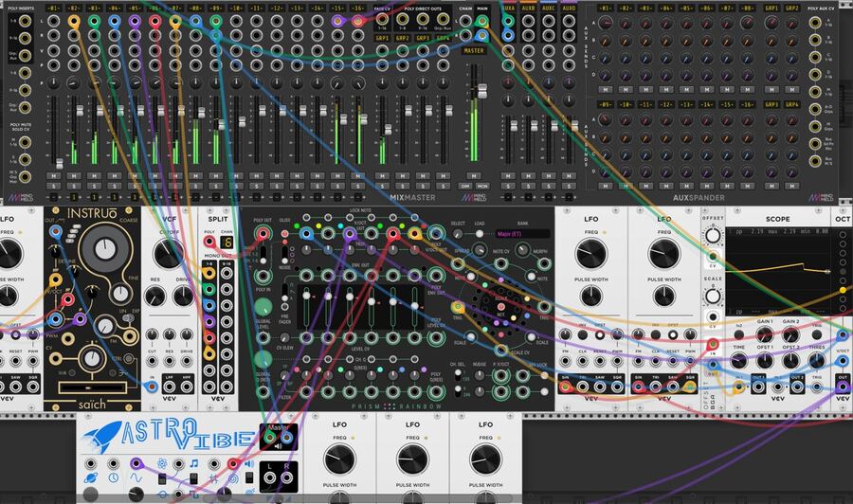Click the VCF CUTOFF knob
This screenshot has width=853, height=504.
[x=170, y=254]
